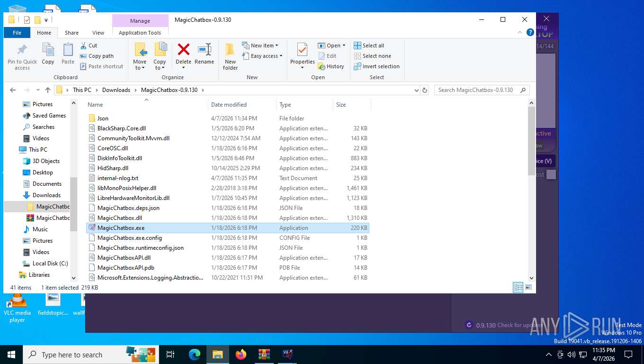The height and width of the screenshot is (364, 644).
Task: Open WinRAR from the taskbar
Action: coord(264,355)
